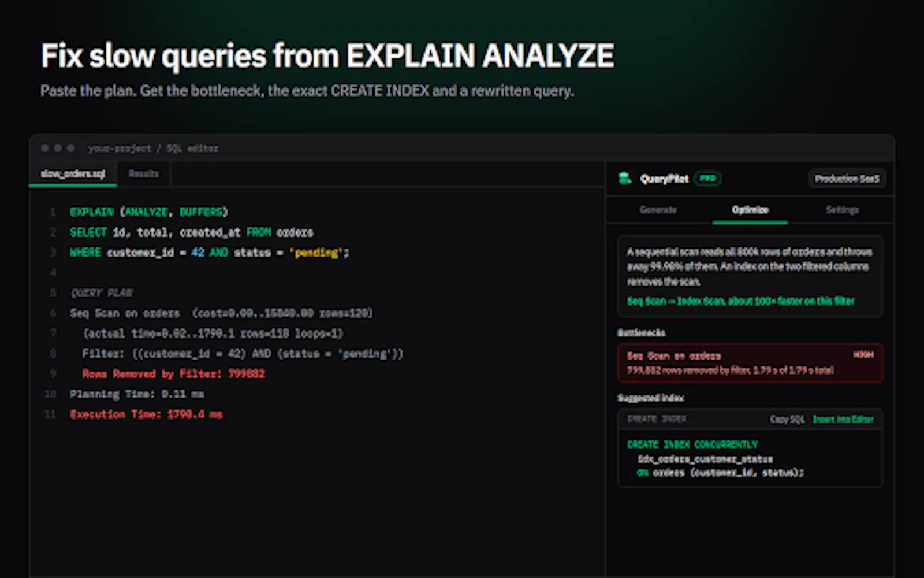Click the ON orders (customer_id, status) line
This screenshot has width=924, height=578.
(720, 473)
